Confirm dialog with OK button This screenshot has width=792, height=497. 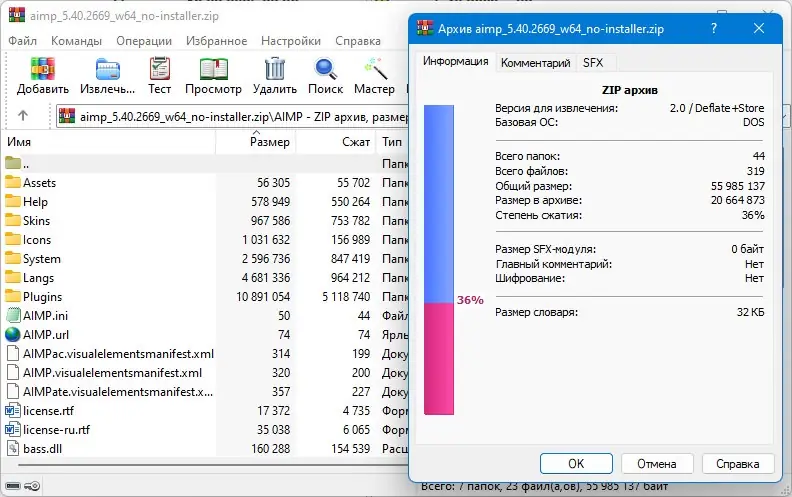[x=576, y=464]
